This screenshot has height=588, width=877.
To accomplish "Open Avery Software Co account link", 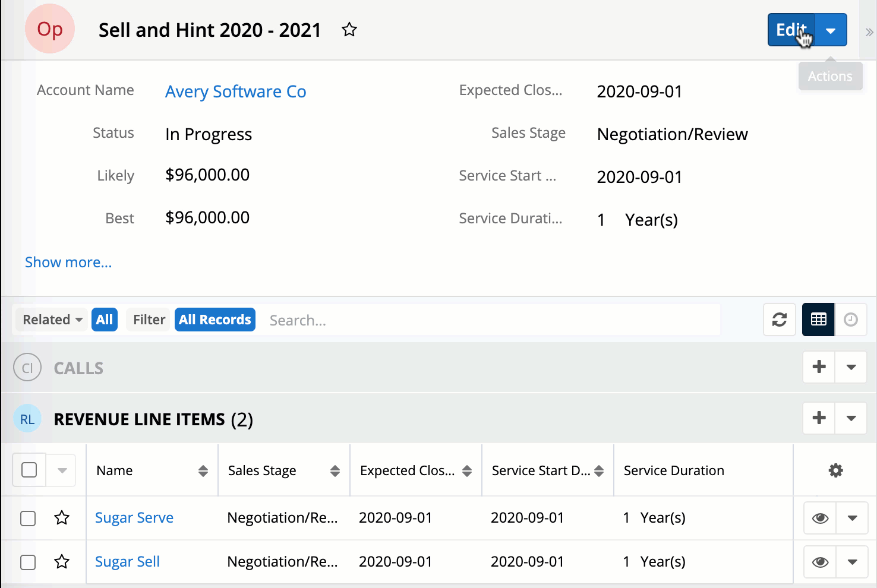I will click(235, 91).
